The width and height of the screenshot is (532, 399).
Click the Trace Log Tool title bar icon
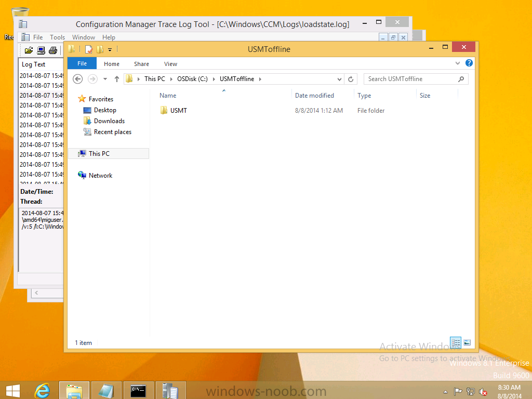pos(23,24)
